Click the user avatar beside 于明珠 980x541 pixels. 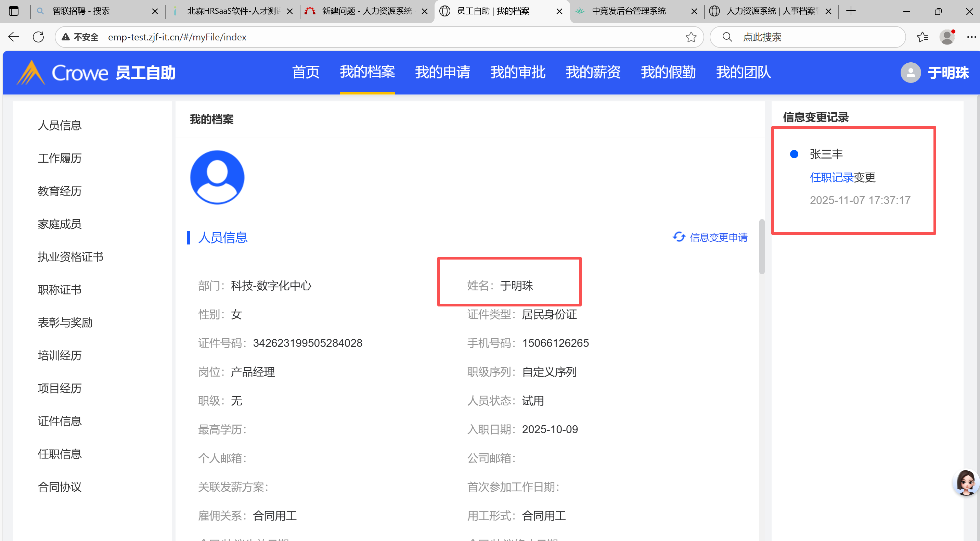click(x=911, y=72)
